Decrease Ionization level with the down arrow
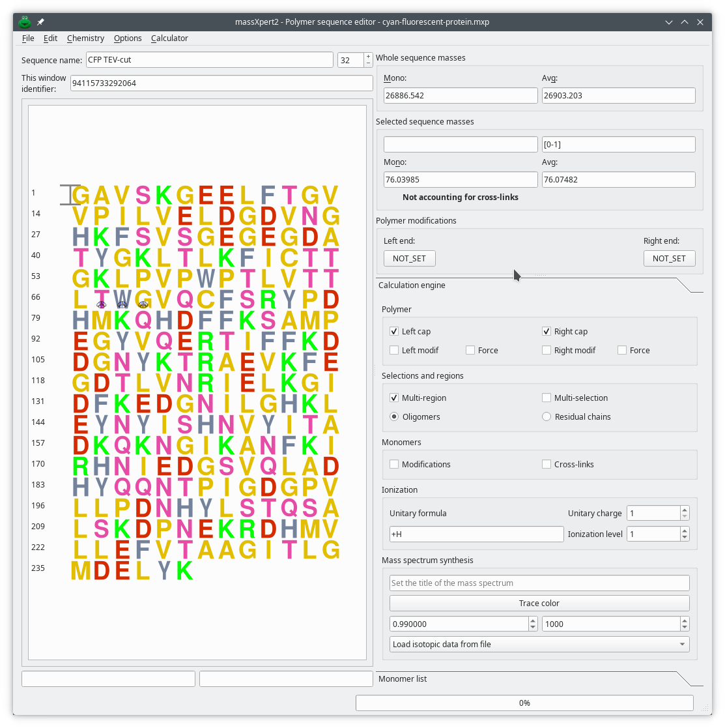The width and height of the screenshot is (725, 728). click(x=683, y=537)
